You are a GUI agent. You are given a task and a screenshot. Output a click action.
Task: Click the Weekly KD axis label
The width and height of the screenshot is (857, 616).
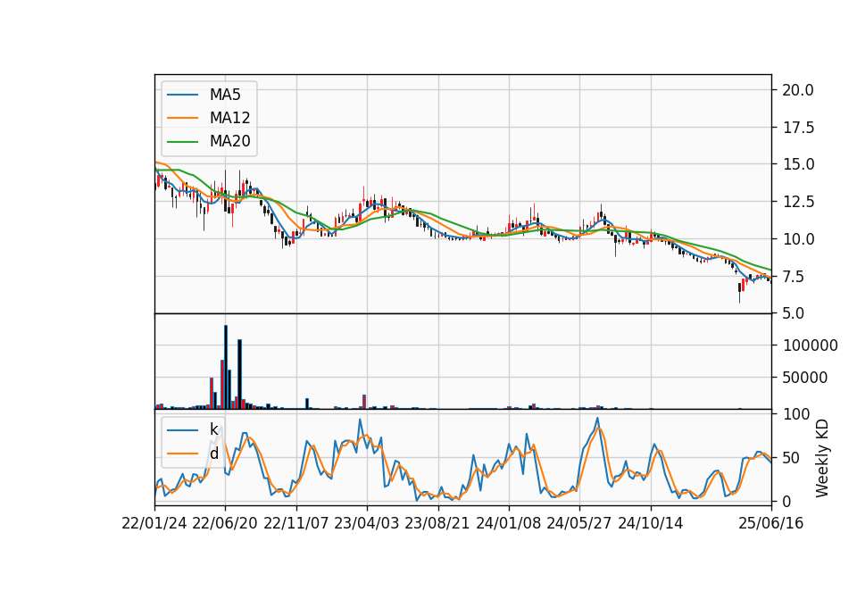(822, 459)
